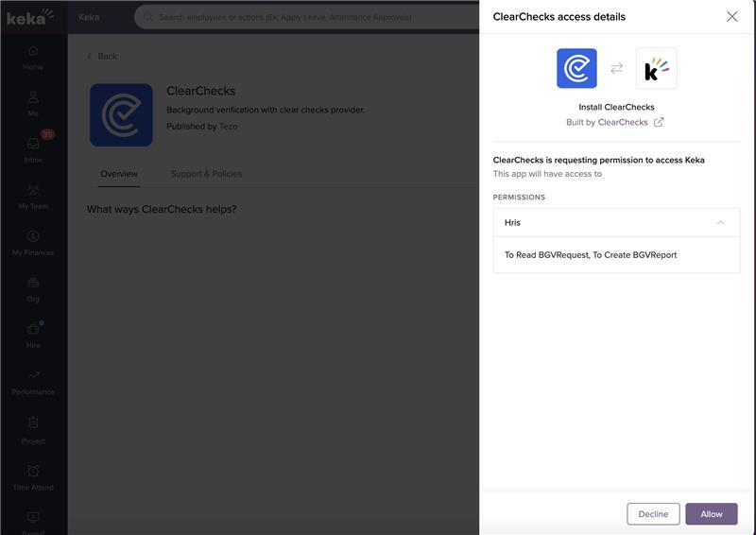Collapse the Hris permissions chevron

720,223
